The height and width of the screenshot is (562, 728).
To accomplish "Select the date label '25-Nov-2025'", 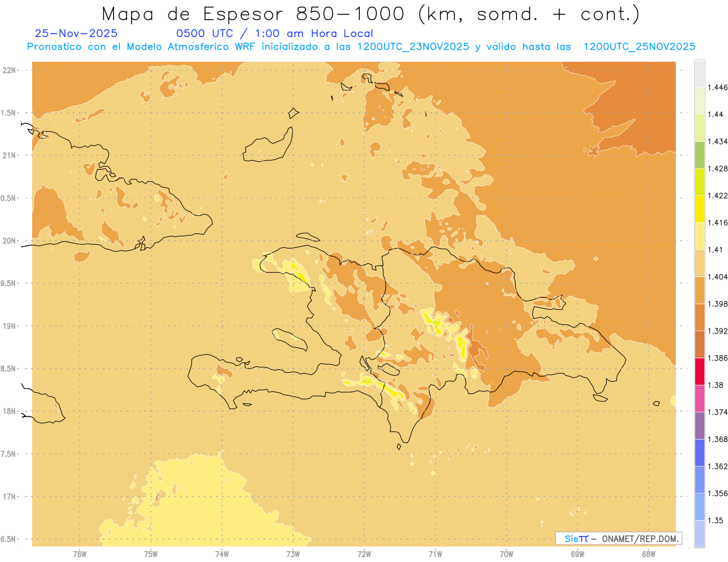I will point(76,33).
